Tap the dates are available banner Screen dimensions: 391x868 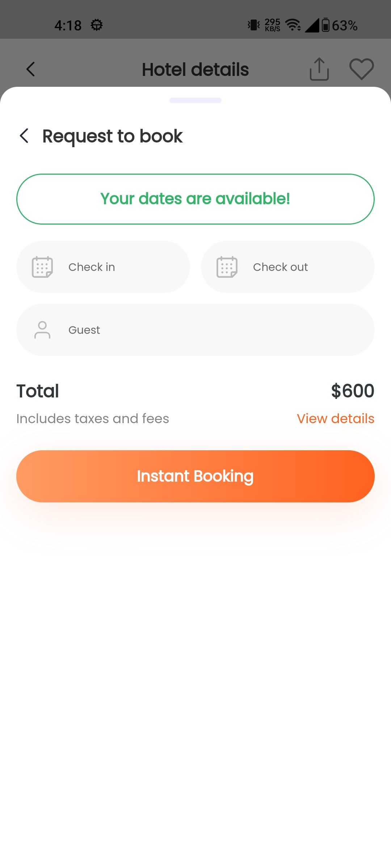[x=195, y=199]
